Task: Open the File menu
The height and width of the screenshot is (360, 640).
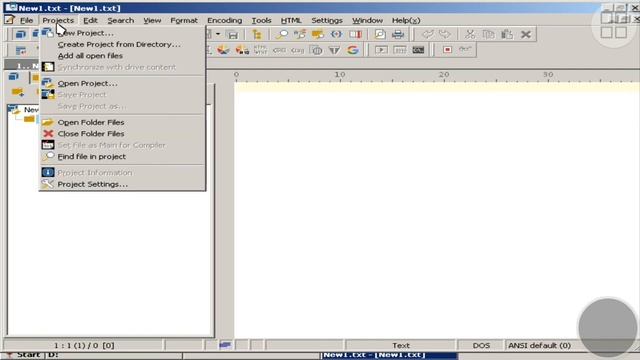Action: point(27,20)
